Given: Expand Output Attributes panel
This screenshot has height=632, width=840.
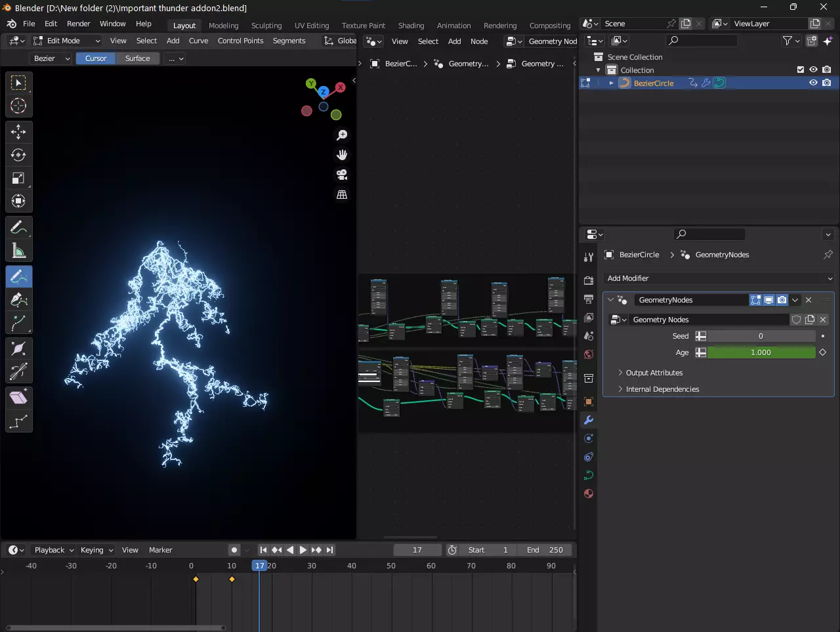Looking at the screenshot, I should coord(653,373).
